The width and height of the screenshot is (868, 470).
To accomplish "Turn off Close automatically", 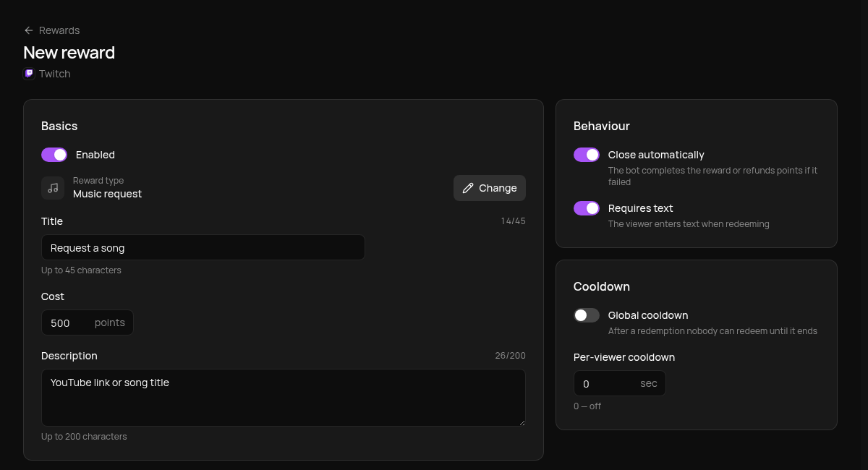I will pos(587,155).
